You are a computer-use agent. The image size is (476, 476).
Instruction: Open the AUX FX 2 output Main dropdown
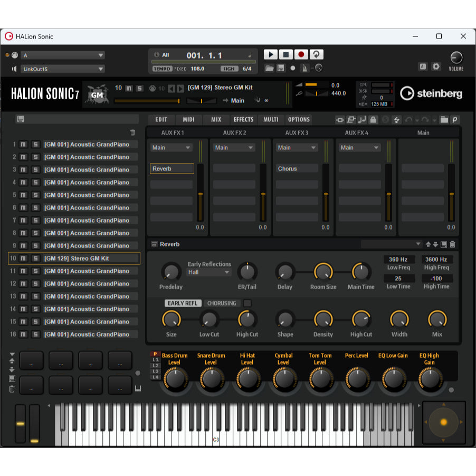[x=233, y=147]
